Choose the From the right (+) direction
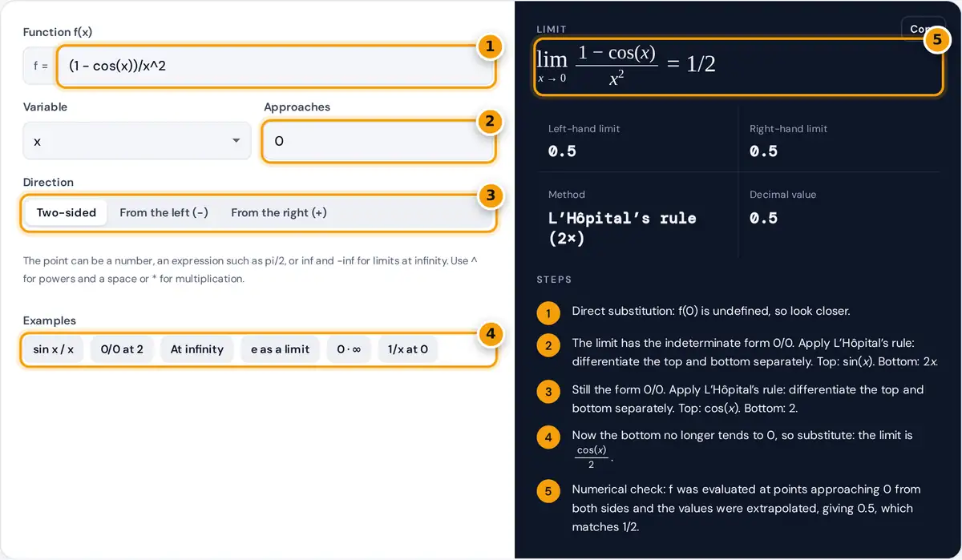 tap(279, 212)
